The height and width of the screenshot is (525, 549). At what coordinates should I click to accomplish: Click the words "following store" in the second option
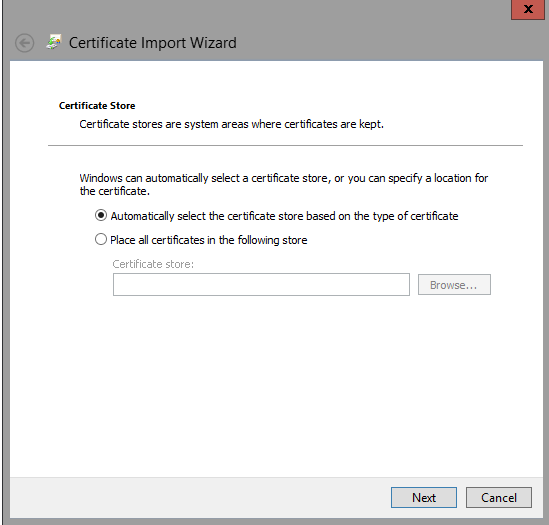[272, 240]
